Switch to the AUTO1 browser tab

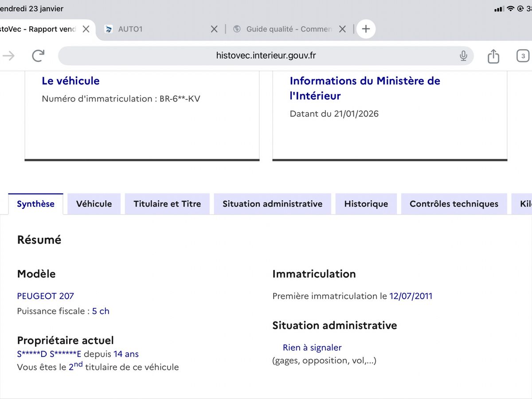[x=155, y=29]
